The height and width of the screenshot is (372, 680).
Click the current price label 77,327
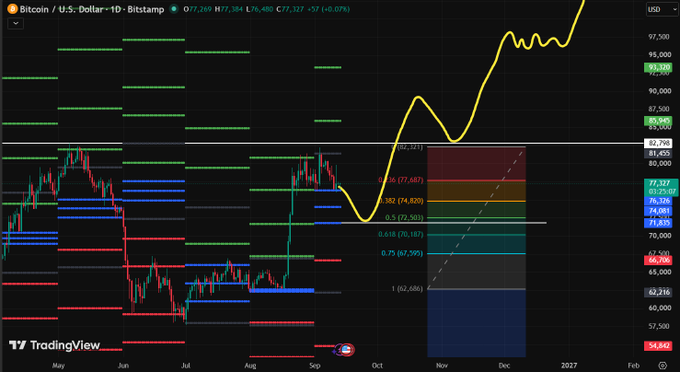click(660, 183)
